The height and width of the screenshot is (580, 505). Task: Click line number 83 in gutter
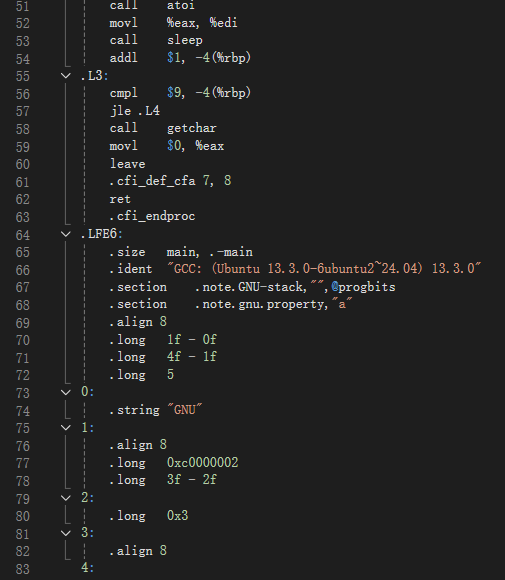coord(23,569)
